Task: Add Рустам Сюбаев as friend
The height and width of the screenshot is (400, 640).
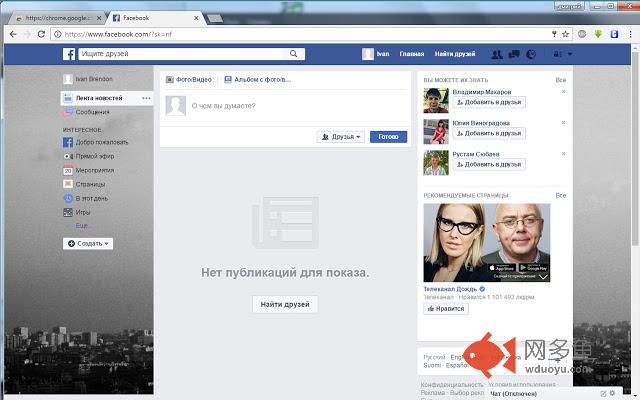Action: [489, 164]
